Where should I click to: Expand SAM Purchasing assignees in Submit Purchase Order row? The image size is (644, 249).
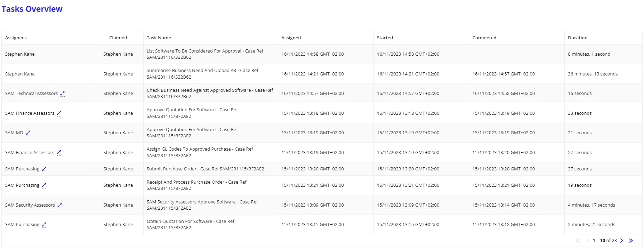[x=44, y=169]
